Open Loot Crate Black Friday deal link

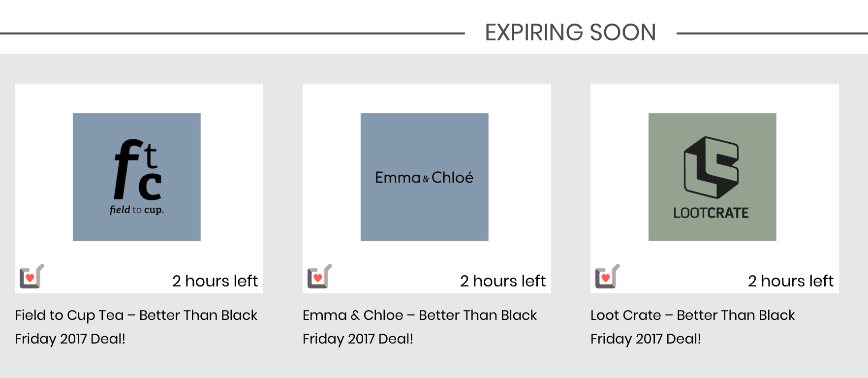pyautogui.click(x=693, y=327)
